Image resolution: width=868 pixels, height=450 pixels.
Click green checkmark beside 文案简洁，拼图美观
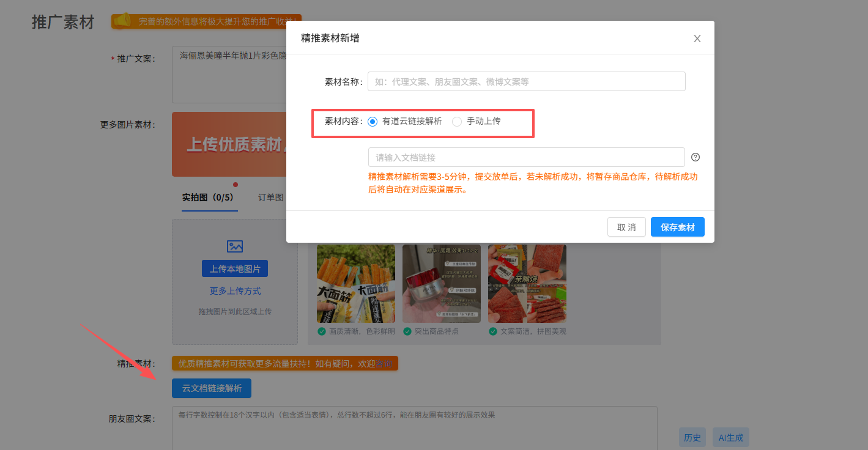pos(492,331)
